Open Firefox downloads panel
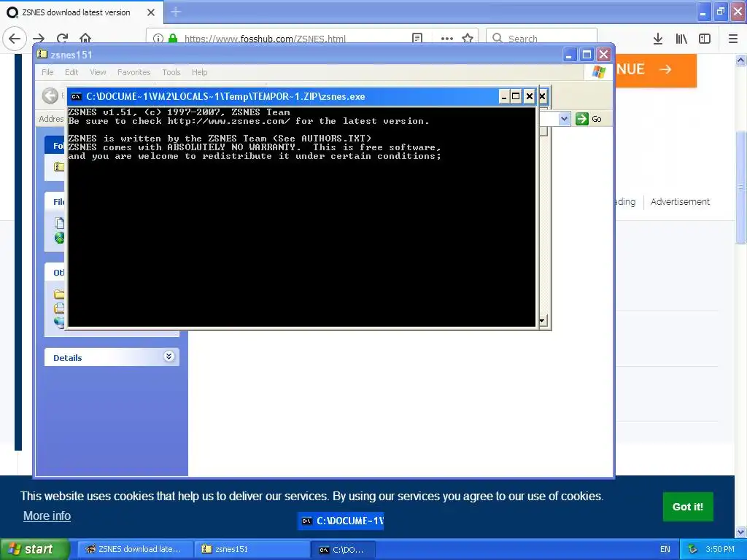Screen dimensions: 747x560 point(658,39)
